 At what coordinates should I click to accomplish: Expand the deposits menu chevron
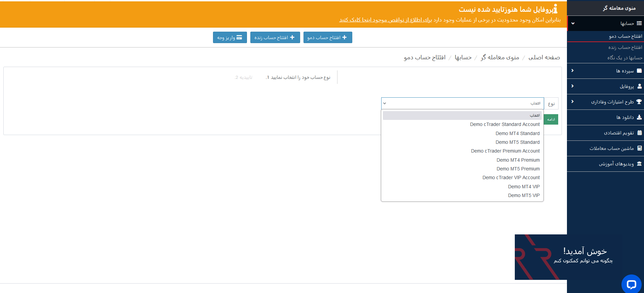click(x=572, y=71)
